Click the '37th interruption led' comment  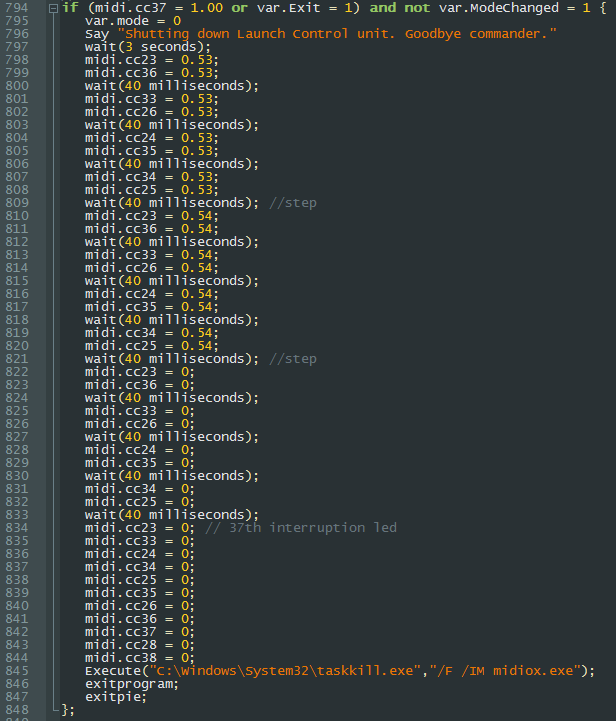(x=301, y=528)
